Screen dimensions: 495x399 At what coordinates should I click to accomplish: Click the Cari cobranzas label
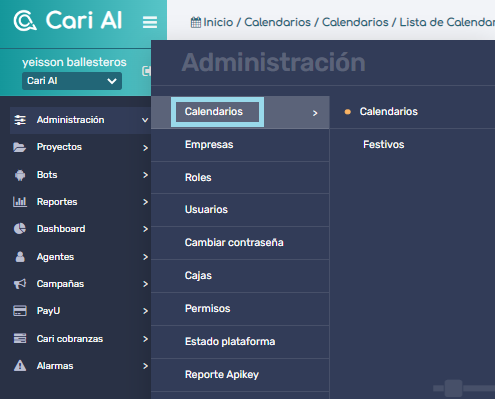click(x=70, y=339)
